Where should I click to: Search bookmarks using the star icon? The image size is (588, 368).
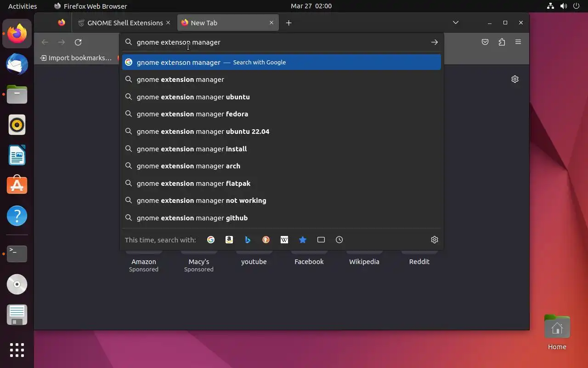pos(303,240)
